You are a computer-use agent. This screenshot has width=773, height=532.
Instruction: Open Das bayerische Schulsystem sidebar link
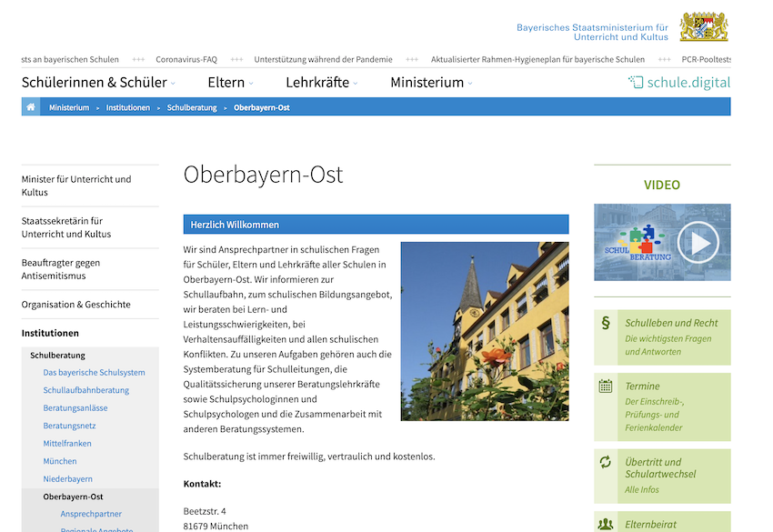(x=94, y=373)
